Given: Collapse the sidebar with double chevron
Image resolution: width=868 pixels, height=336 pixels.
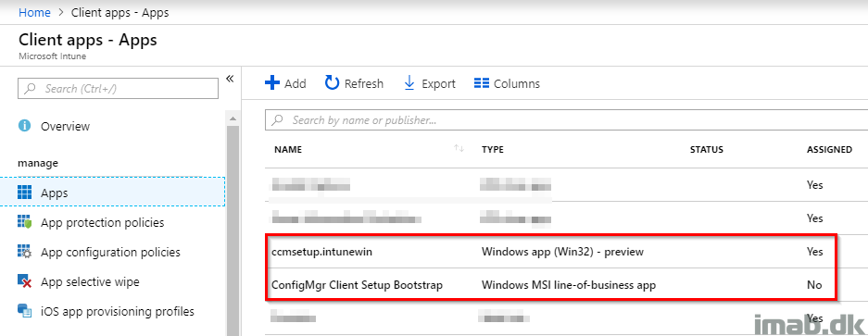Looking at the screenshot, I should tap(230, 79).
